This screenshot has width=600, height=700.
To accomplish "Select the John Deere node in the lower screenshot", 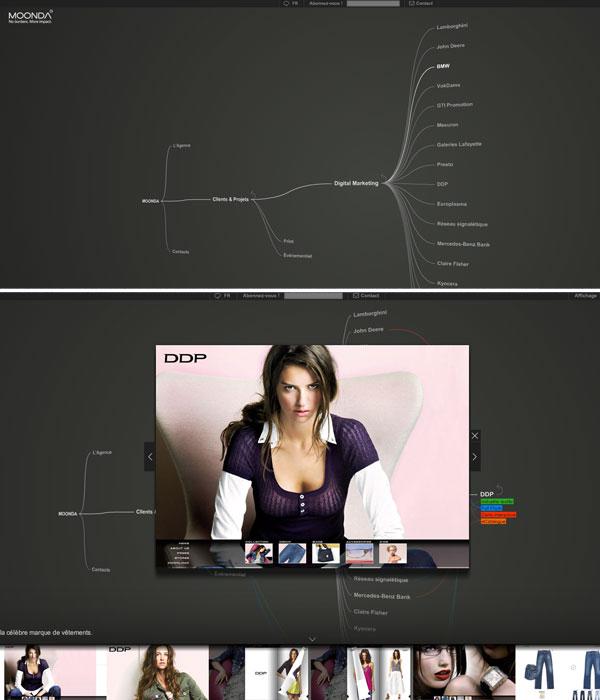I will pyautogui.click(x=368, y=330).
